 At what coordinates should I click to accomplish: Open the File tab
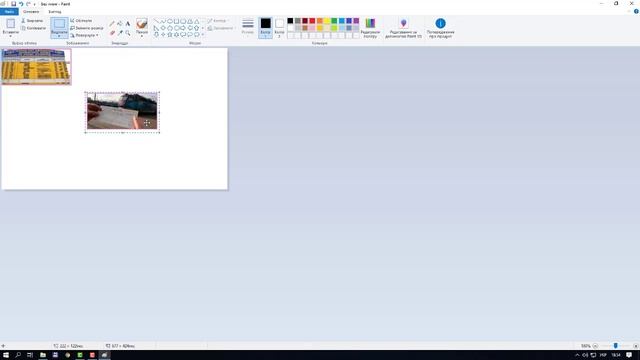(x=9, y=12)
